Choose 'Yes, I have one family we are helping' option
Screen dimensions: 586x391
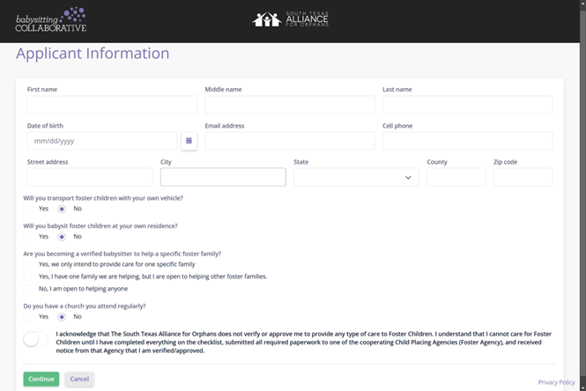(27, 277)
